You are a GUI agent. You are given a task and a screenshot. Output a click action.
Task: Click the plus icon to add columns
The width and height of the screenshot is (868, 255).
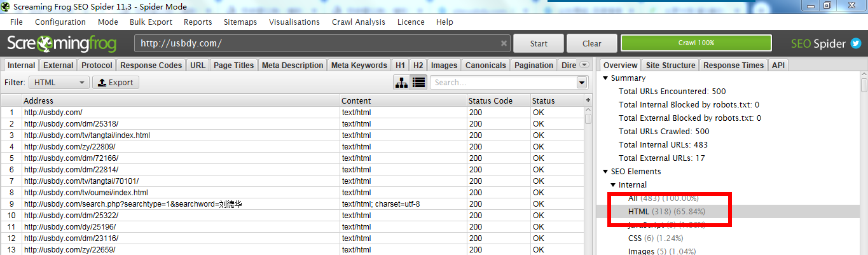coord(588,100)
